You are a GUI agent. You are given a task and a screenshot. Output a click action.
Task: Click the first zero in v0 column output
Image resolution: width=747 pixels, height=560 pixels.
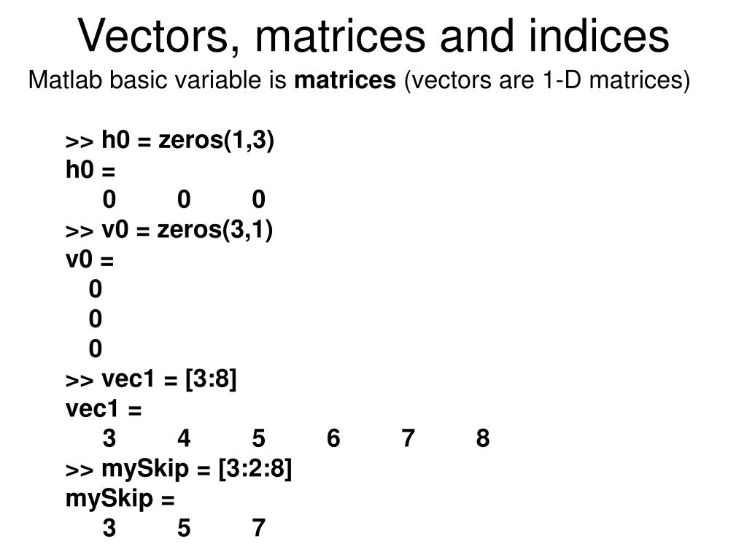[96, 289]
